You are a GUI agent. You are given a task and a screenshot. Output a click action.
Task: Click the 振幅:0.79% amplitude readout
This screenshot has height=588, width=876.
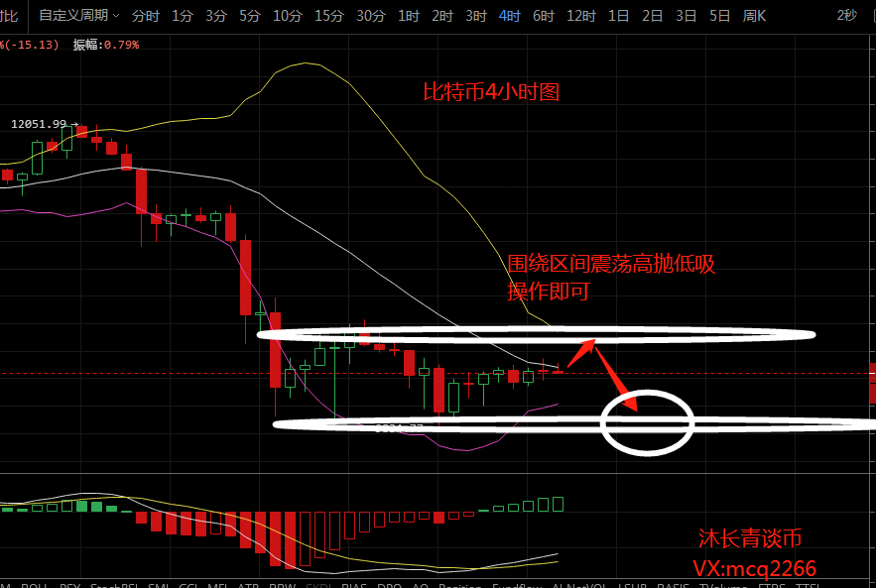coord(106,45)
